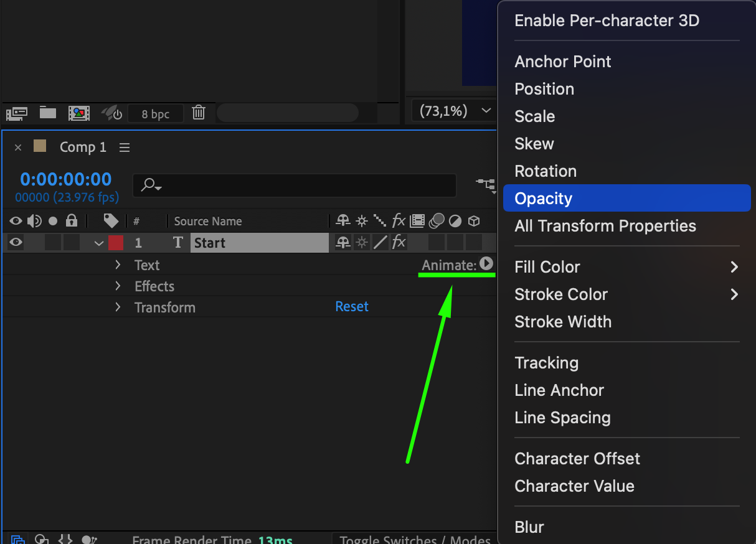Toggle visibility eye of Start layer

pyautogui.click(x=16, y=243)
